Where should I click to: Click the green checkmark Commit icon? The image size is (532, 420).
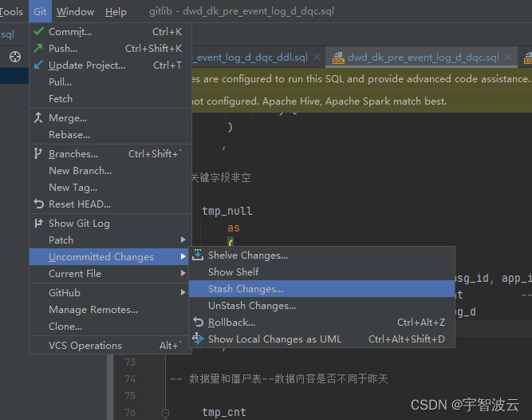click(38, 31)
